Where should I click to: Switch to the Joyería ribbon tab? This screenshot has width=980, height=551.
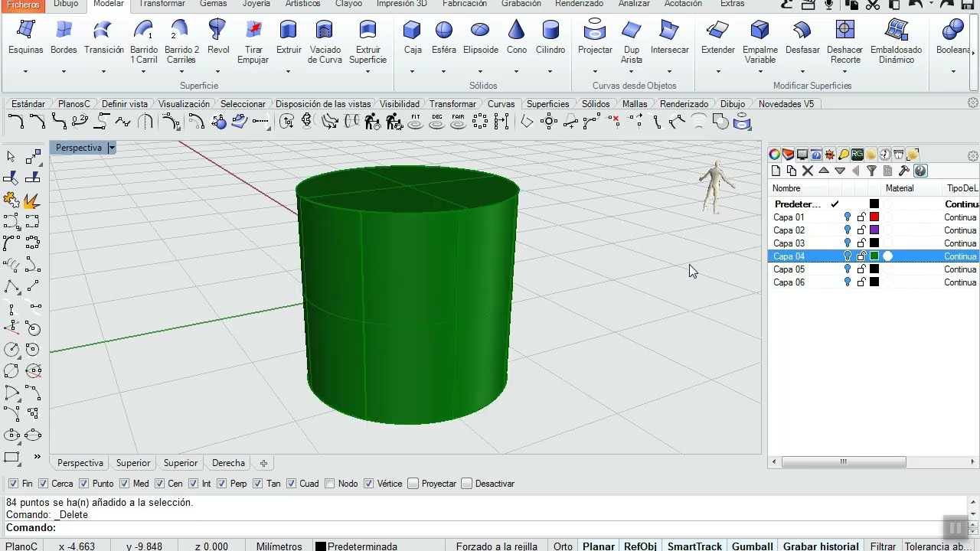click(x=256, y=4)
